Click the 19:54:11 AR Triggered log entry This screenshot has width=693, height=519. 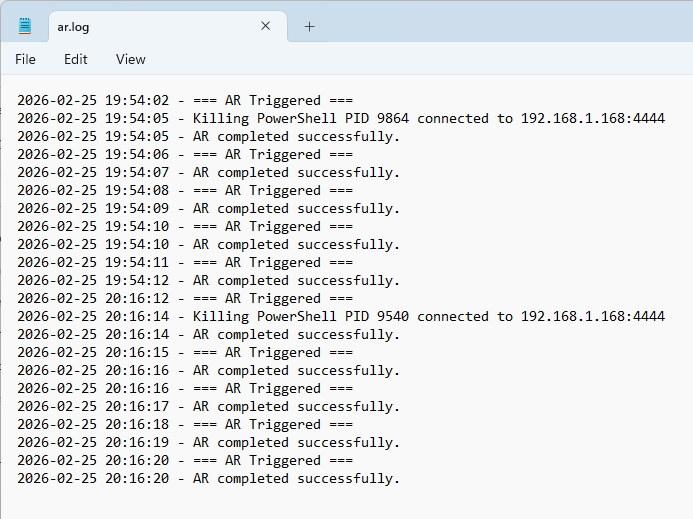(185, 262)
